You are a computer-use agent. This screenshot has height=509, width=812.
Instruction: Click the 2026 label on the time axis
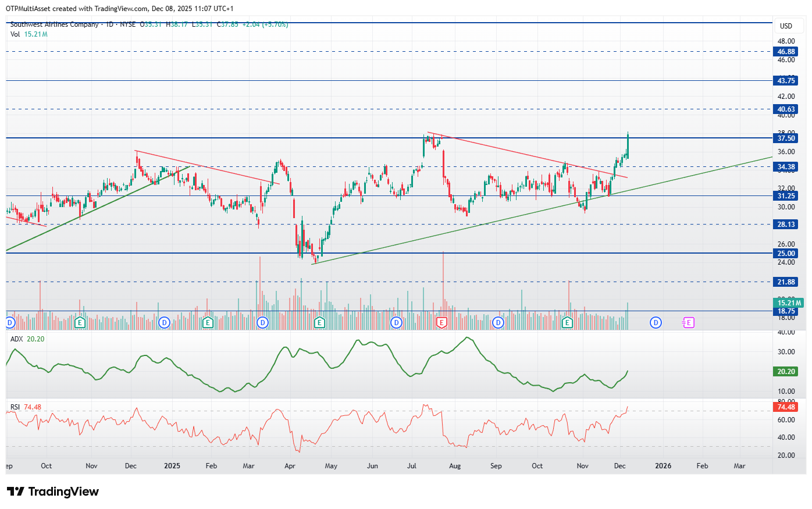click(663, 466)
